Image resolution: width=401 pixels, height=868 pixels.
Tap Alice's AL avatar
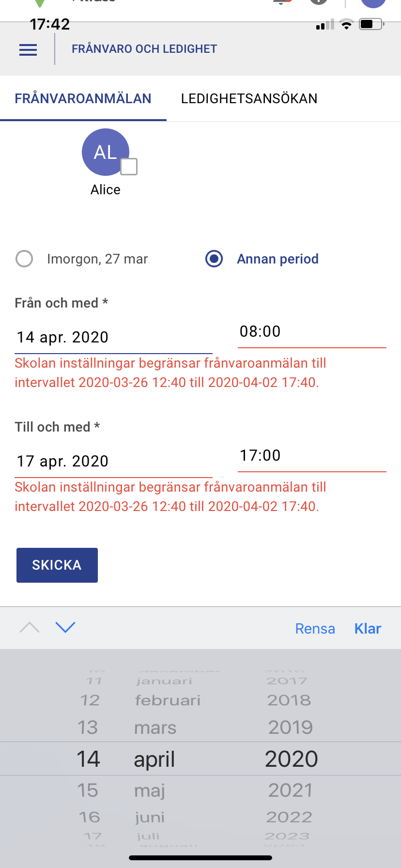click(105, 152)
